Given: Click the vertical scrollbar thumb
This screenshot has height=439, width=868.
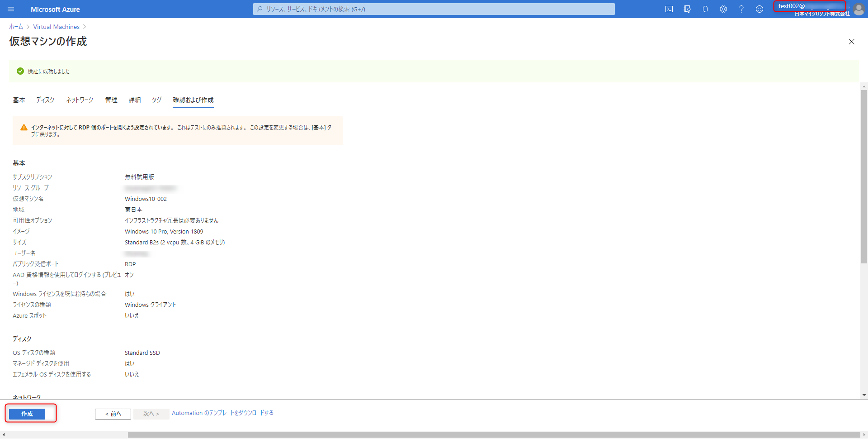Looking at the screenshot, I should pyautogui.click(x=864, y=177).
